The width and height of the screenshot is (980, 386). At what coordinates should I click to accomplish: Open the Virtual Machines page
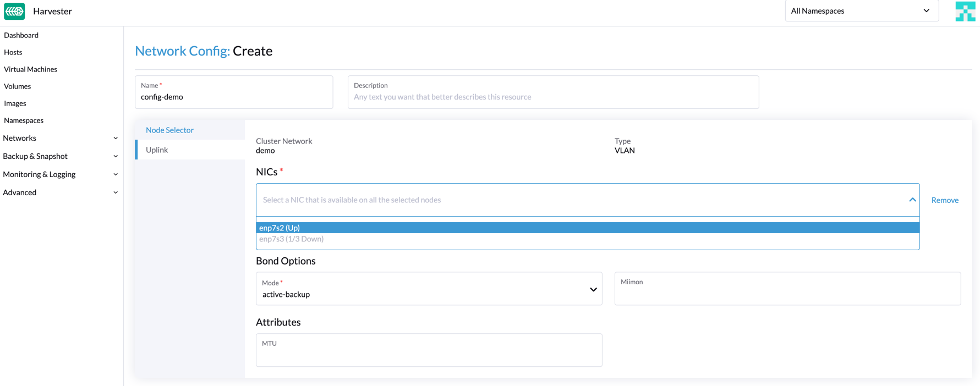click(31, 69)
